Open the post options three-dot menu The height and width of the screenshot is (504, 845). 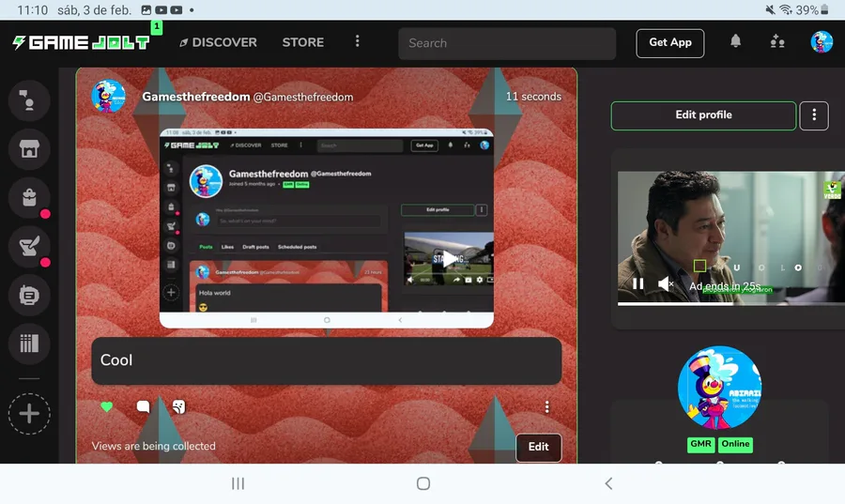547,406
